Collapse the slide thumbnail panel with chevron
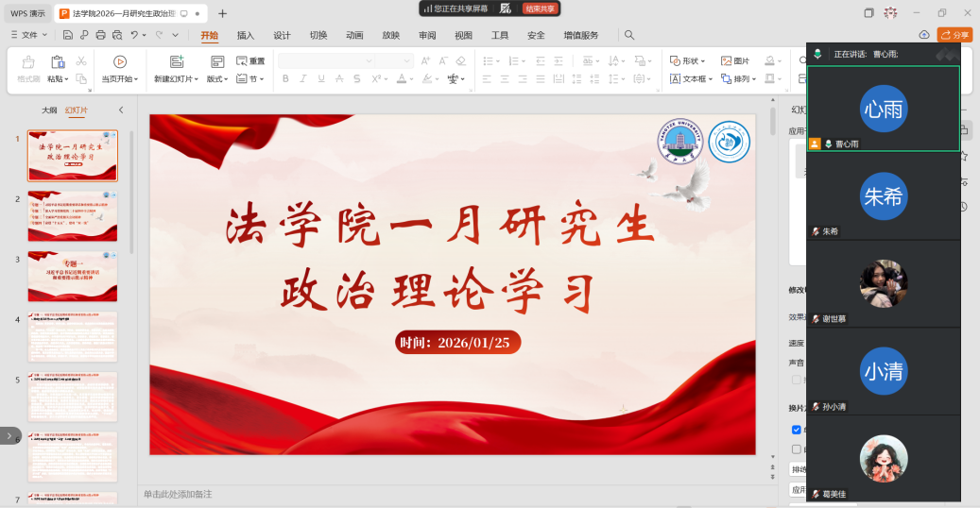 point(121,110)
